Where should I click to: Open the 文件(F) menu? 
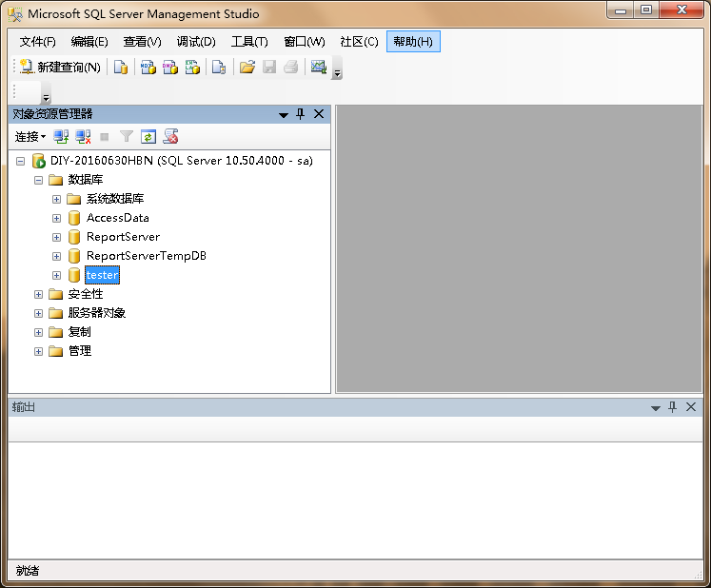pos(38,42)
